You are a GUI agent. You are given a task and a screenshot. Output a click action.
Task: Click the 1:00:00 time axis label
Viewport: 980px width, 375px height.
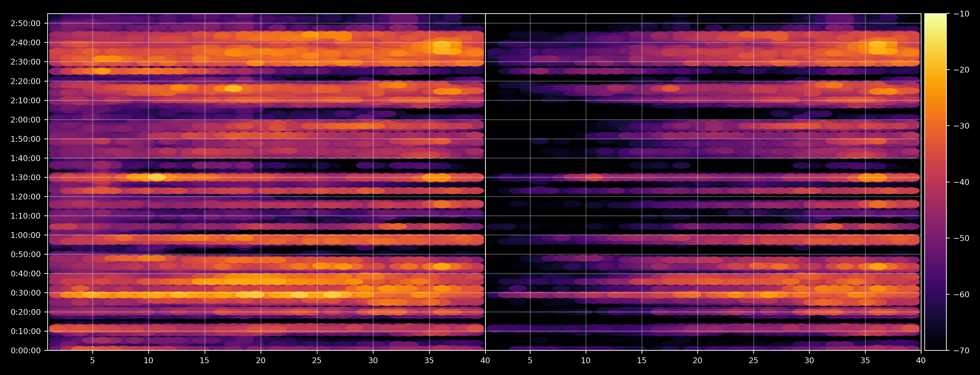pos(26,235)
